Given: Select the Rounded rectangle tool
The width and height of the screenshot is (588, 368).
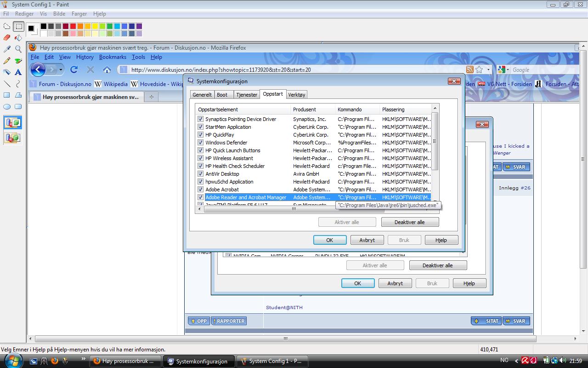Looking at the screenshot, I should [x=18, y=106].
